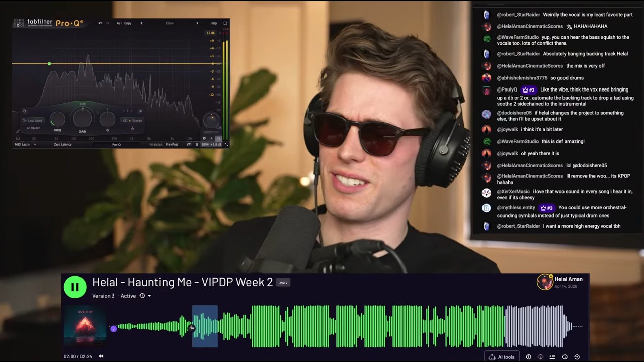Click the scissors icon in the band panel
Image resolution: width=644 pixels, height=362 pixels.
point(132,128)
